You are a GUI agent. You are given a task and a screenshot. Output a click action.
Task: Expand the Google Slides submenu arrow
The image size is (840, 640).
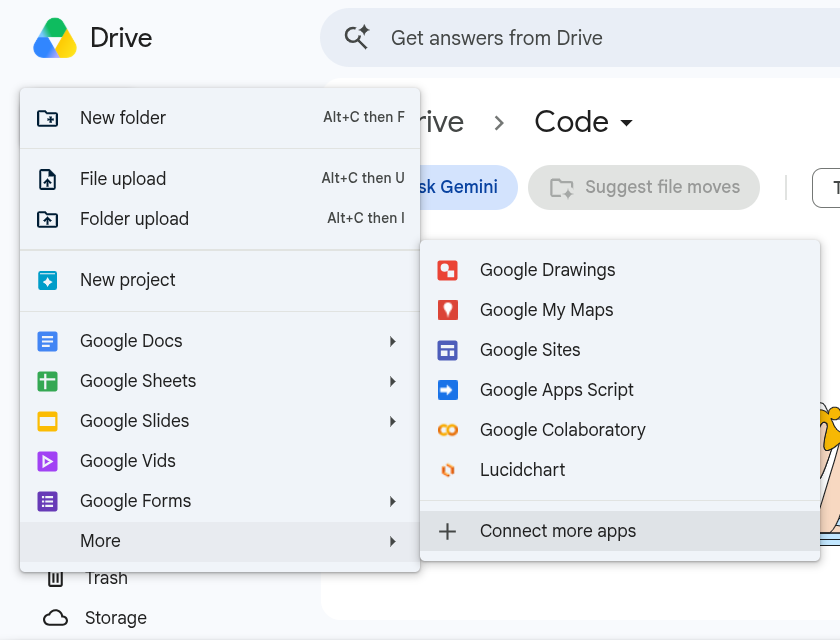393,421
